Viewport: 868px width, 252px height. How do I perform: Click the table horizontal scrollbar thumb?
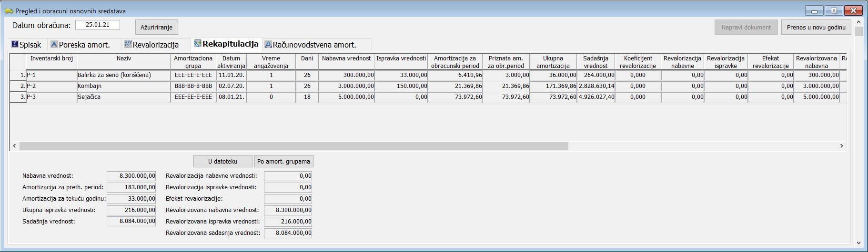click(294, 145)
